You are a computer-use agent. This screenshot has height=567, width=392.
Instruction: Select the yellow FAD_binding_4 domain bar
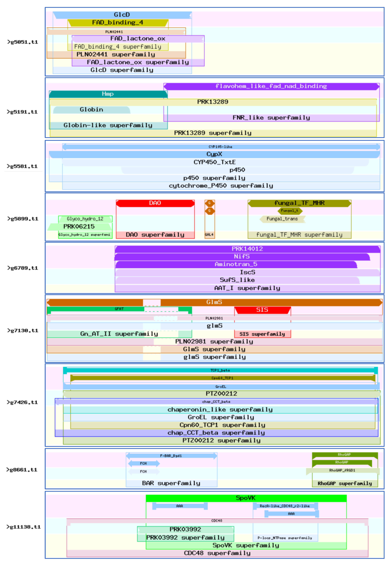(x=117, y=23)
